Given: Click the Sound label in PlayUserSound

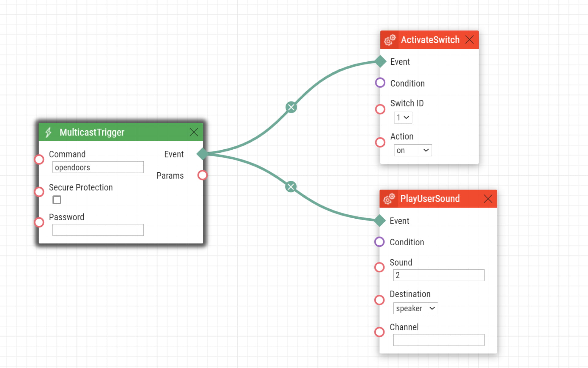Looking at the screenshot, I should point(401,263).
